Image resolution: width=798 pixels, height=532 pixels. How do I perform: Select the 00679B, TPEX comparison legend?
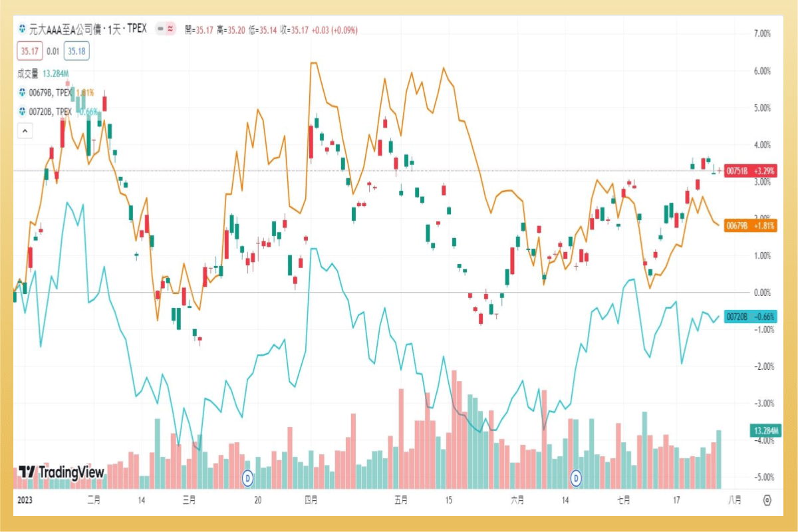tap(51, 93)
